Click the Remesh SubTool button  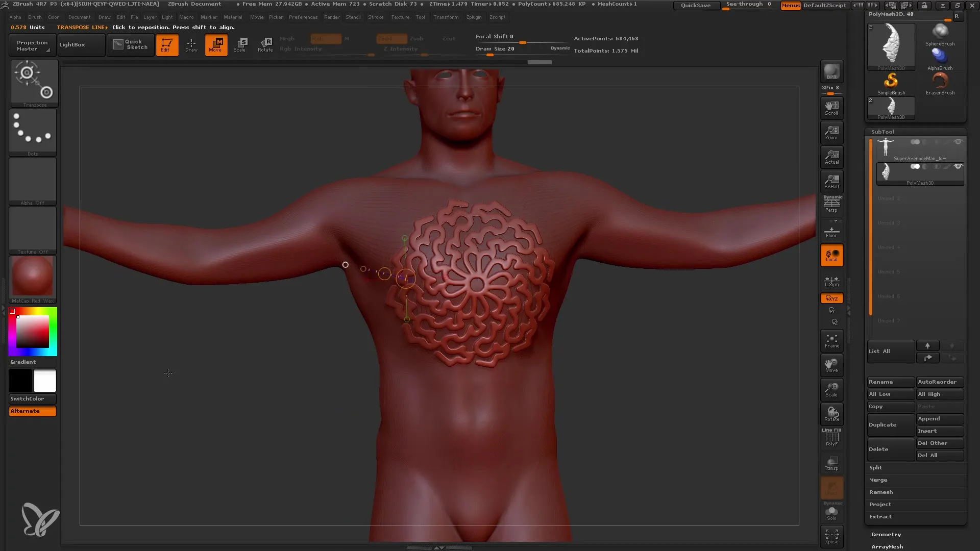pyautogui.click(x=881, y=492)
